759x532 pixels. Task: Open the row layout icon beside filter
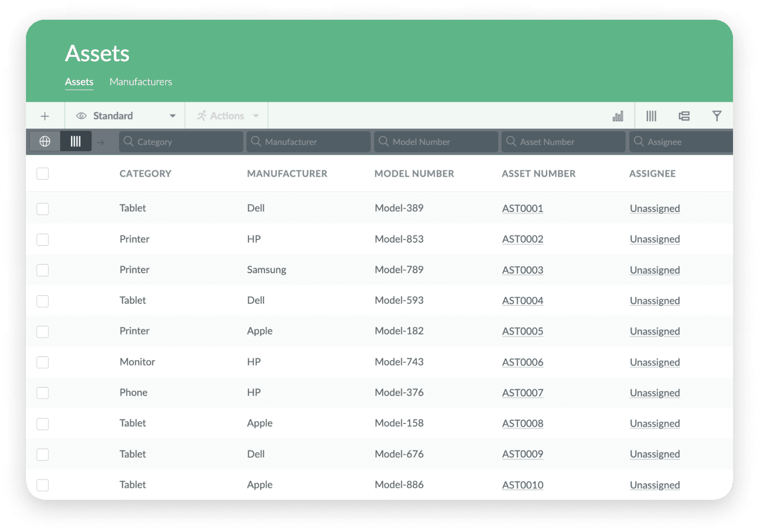pyautogui.click(x=684, y=116)
